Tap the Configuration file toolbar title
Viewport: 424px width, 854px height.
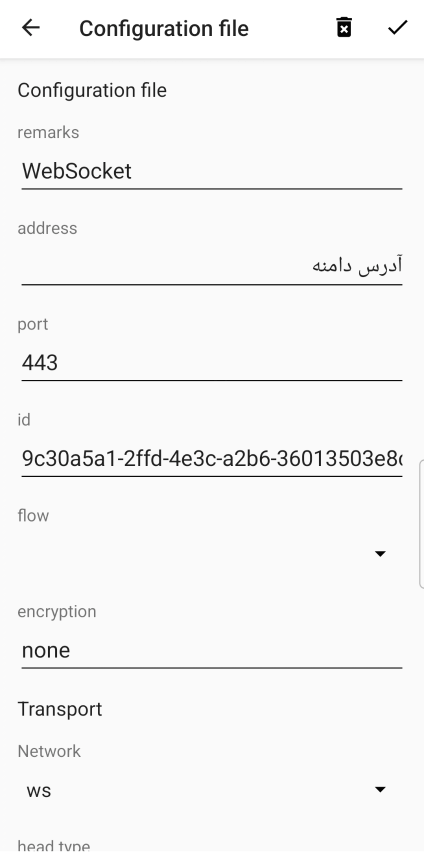click(x=163, y=28)
